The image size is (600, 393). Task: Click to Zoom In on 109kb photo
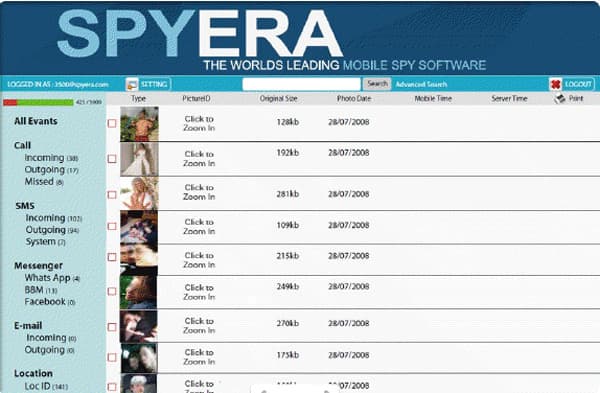coord(199,226)
